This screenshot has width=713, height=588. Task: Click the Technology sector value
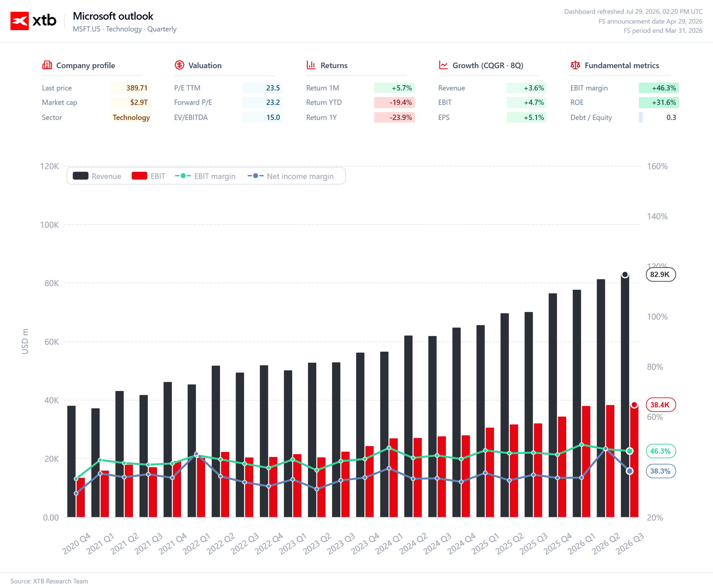coord(130,118)
